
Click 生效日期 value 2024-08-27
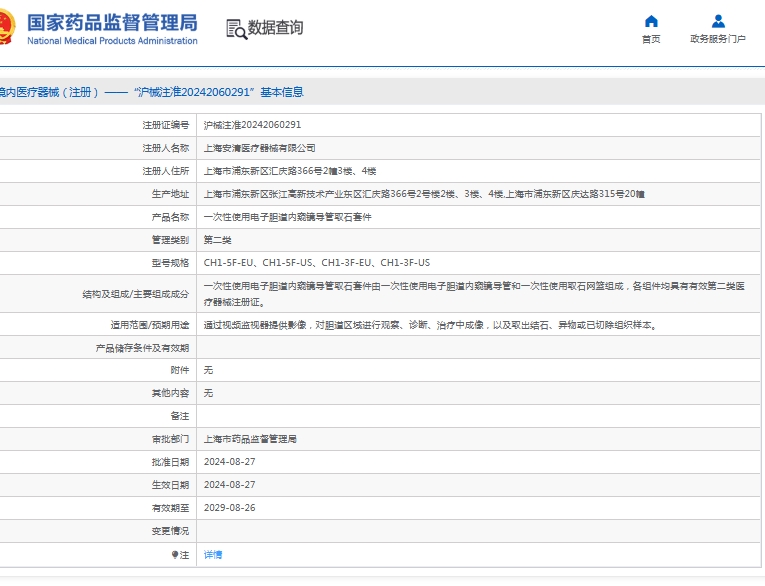click(x=229, y=485)
